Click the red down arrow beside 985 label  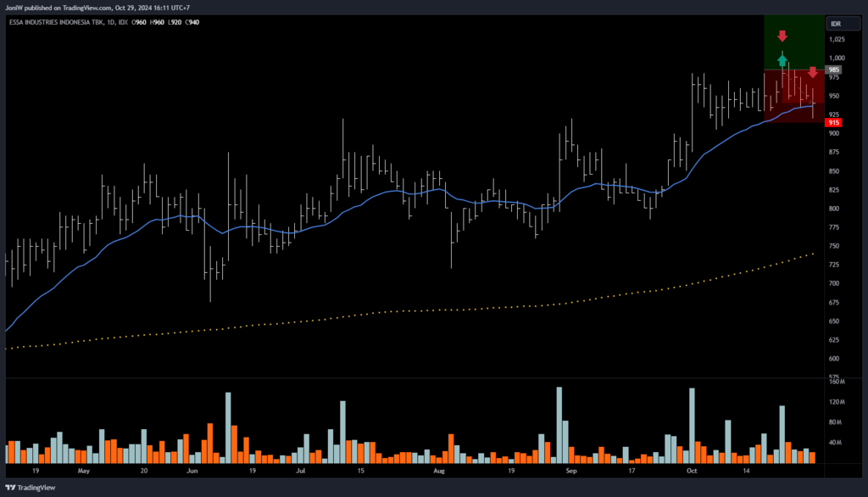tap(812, 73)
